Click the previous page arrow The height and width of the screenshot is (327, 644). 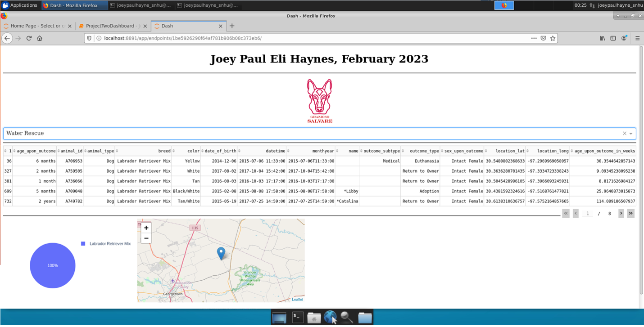576,213
